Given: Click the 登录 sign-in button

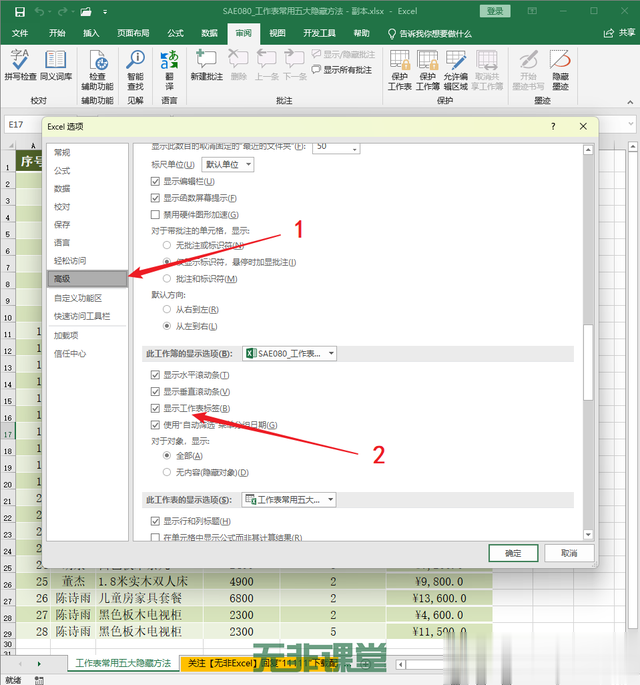Looking at the screenshot, I should pyautogui.click(x=495, y=11).
